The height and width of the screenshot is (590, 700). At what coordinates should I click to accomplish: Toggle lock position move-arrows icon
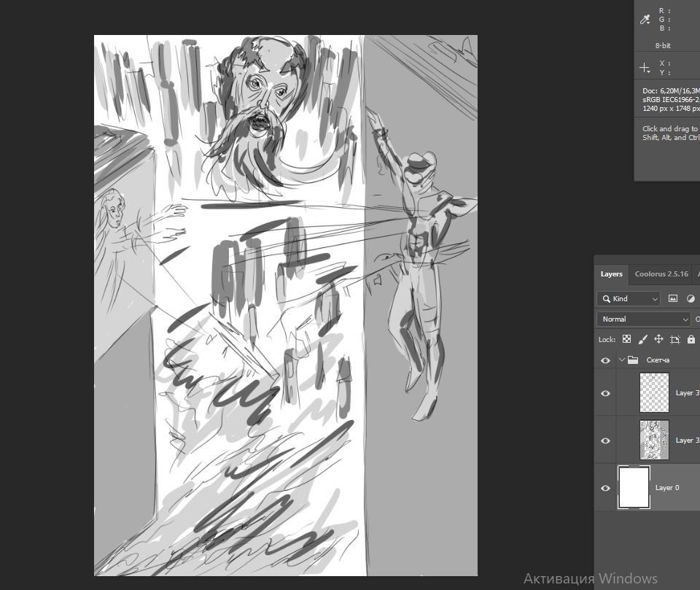click(658, 339)
